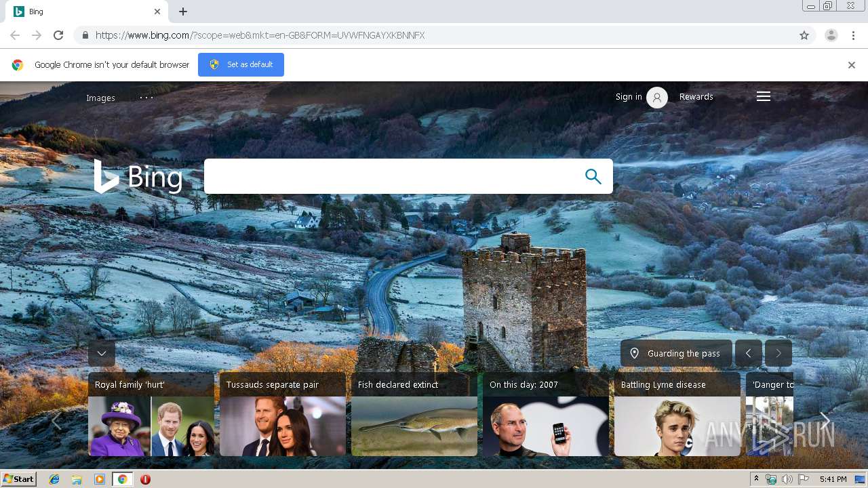This screenshot has width=868, height=488.
Task: Open Chrome's three-dot menu
Action: pos(853,35)
